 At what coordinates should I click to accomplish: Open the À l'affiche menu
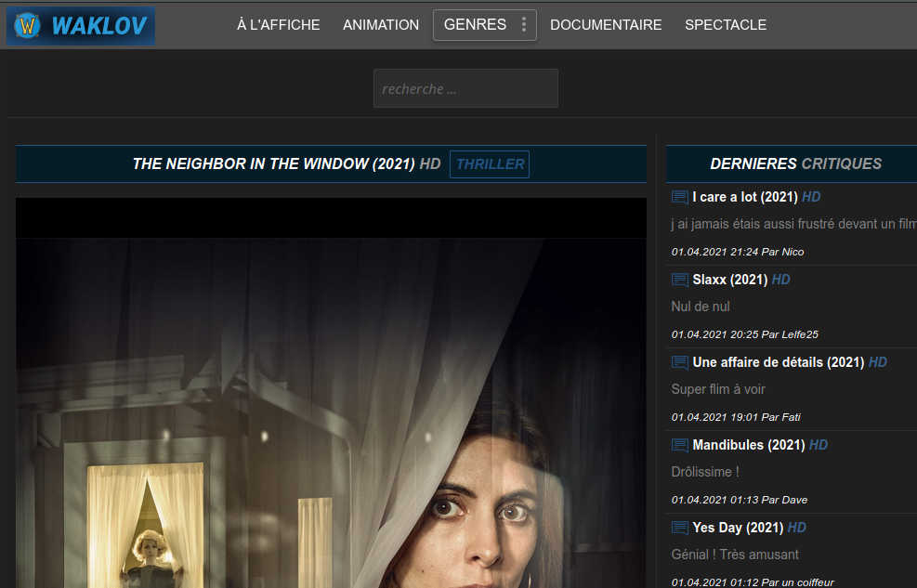[278, 25]
